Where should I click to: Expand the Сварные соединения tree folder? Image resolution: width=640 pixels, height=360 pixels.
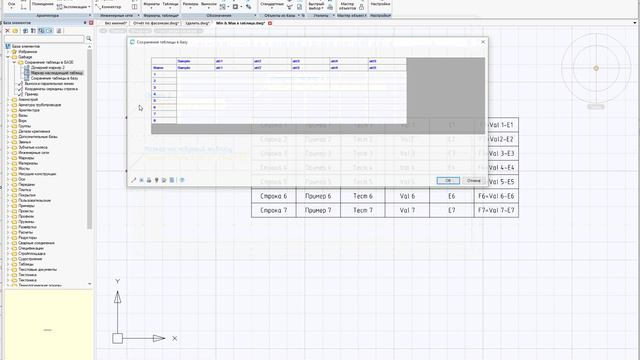pos(8,243)
